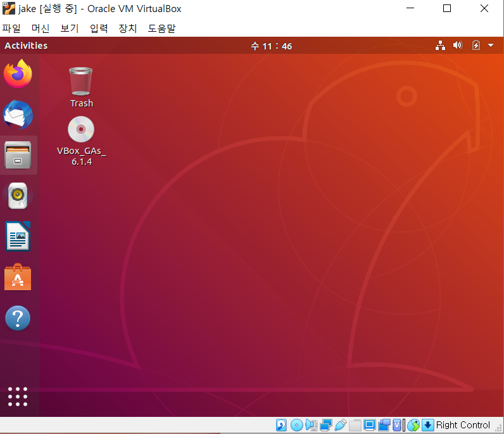The height and width of the screenshot is (434, 504).
Task: Launch Thunderbird Mail from the dock
Action: [x=18, y=115]
